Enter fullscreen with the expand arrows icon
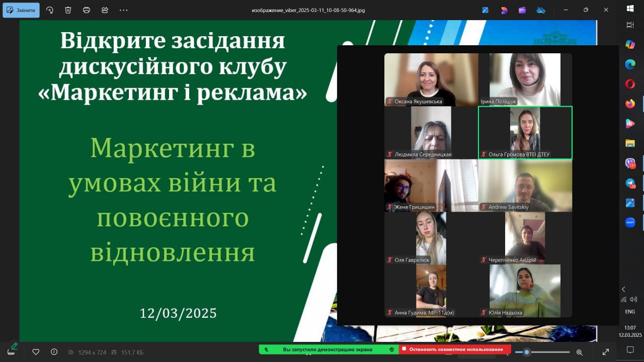644x362 pixels. pyautogui.click(x=606, y=352)
